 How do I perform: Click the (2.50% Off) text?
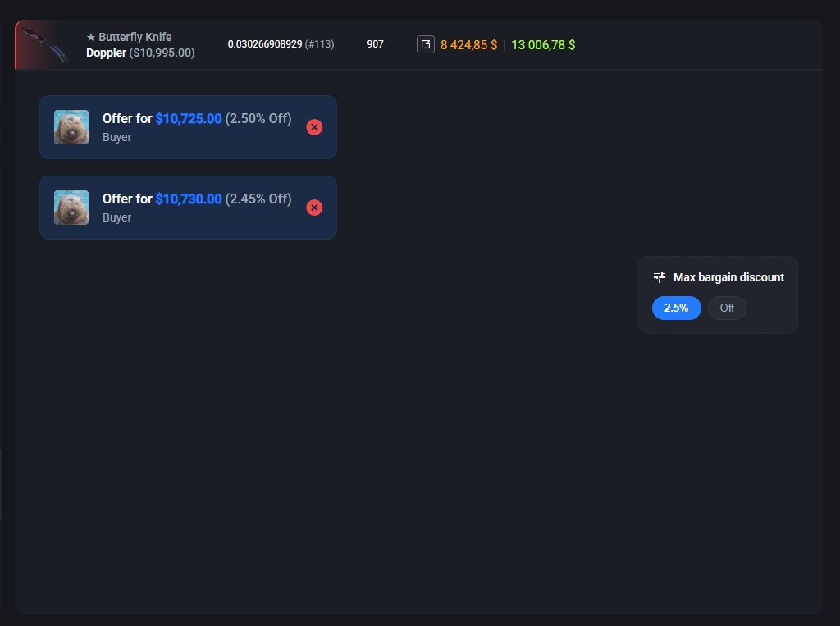click(258, 118)
